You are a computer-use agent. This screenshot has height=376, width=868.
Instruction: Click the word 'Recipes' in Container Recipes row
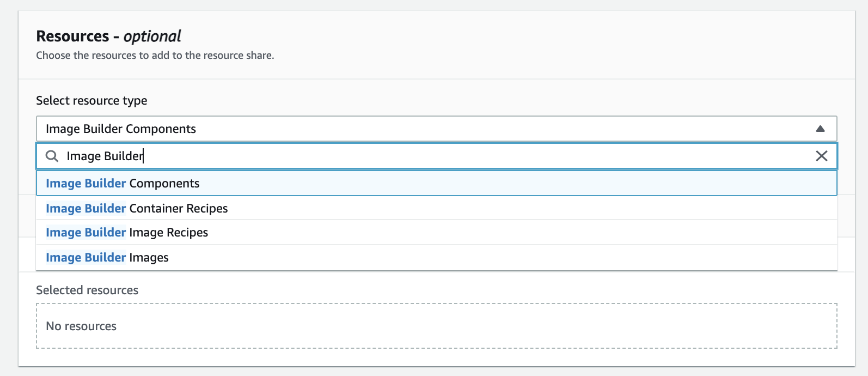pyautogui.click(x=207, y=209)
